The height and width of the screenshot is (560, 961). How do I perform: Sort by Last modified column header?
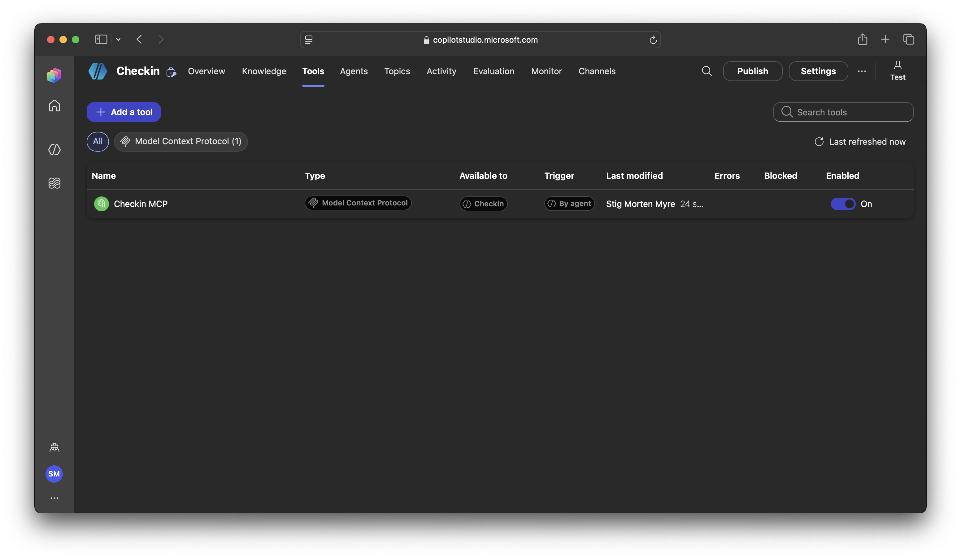click(x=634, y=176)
